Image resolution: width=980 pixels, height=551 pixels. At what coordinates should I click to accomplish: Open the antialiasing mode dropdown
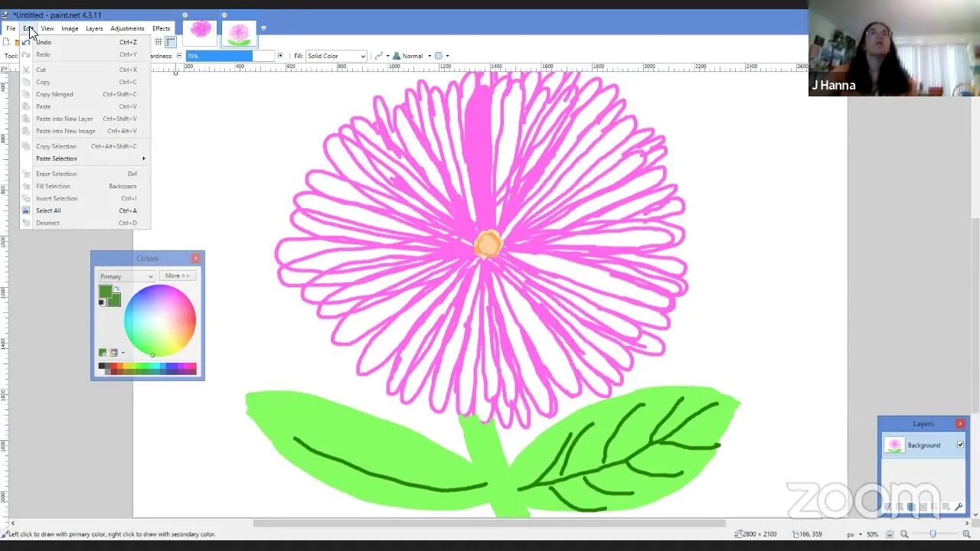pos(381,56)
